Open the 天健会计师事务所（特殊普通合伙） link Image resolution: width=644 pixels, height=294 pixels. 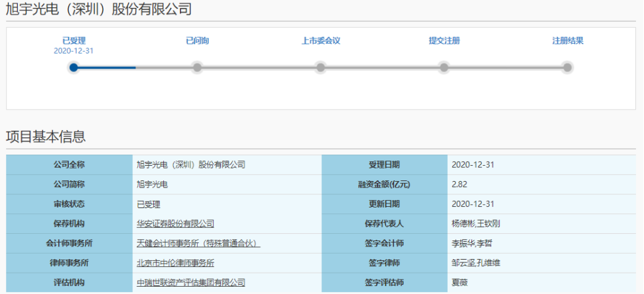(199, 244)
